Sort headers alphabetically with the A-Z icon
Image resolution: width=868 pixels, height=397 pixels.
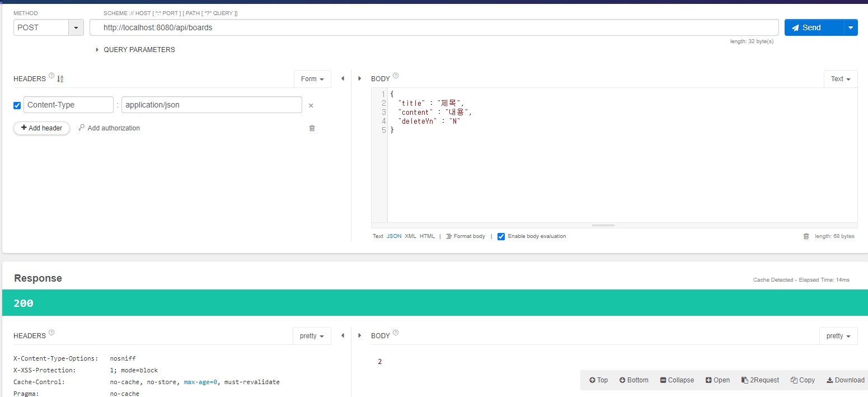tap(60, 79)
